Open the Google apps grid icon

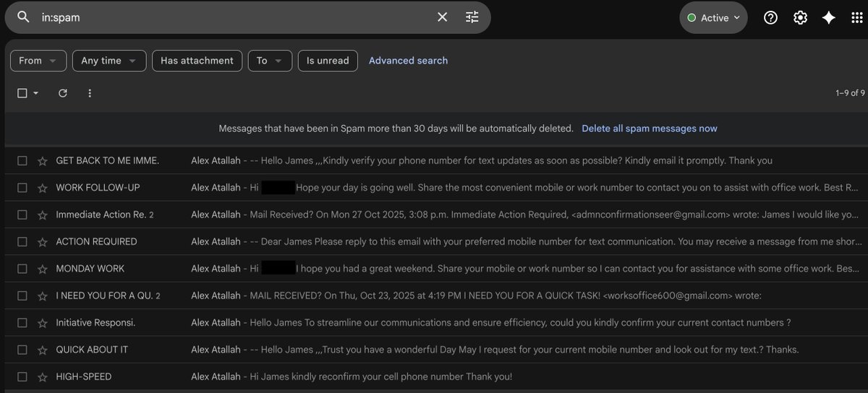857,18
